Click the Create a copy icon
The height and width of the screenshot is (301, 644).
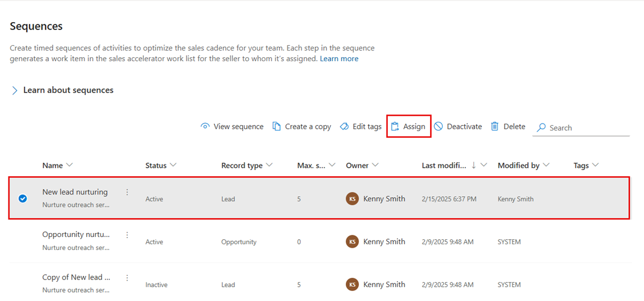pyautogui.click(x=277, y=126)
